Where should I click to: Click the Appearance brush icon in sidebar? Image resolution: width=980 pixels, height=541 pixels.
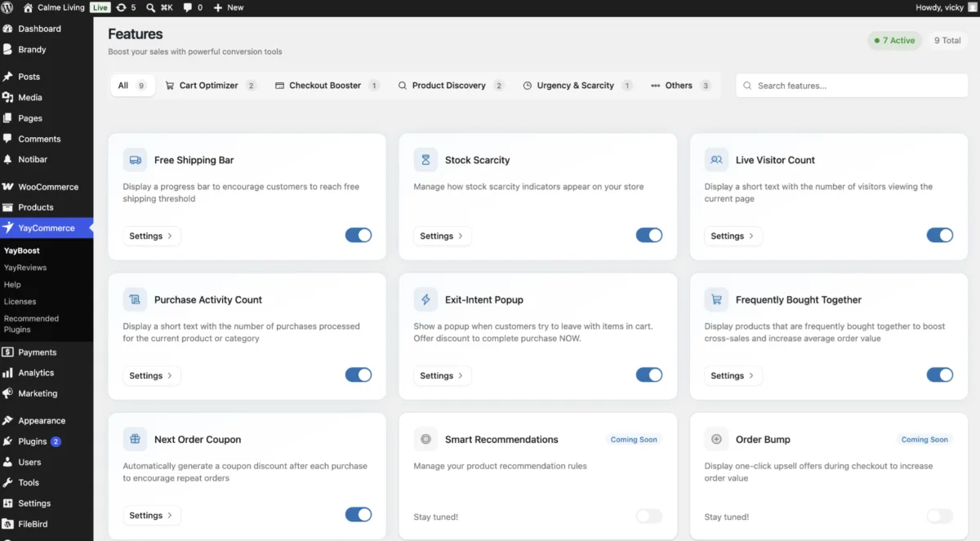(x=8, y=421)
